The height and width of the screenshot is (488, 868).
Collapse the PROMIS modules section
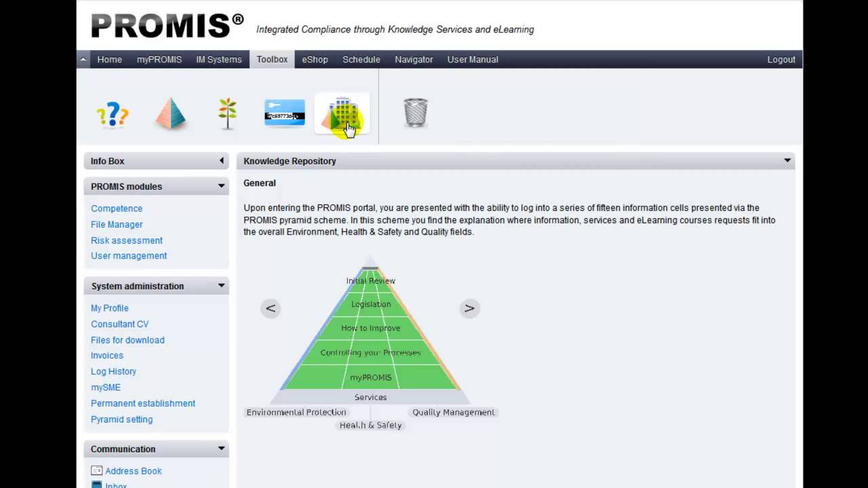click(221, 186)
